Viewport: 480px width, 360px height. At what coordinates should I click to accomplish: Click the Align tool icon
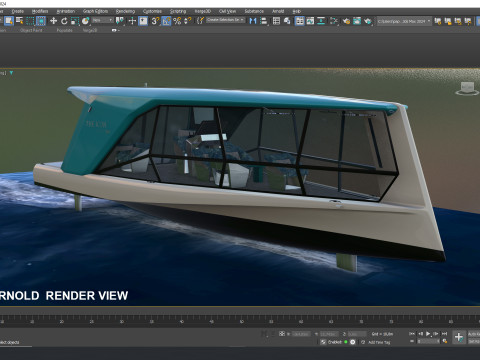coord(264,21)
